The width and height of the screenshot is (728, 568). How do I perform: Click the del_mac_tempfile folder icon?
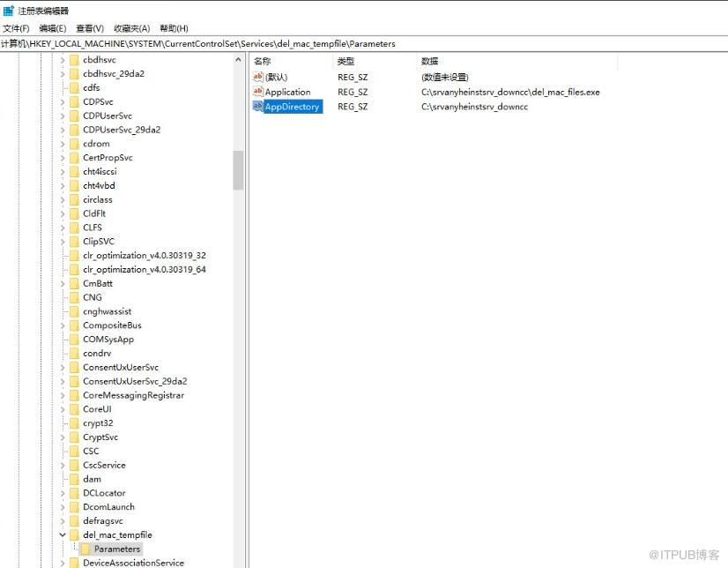(74, 535)
